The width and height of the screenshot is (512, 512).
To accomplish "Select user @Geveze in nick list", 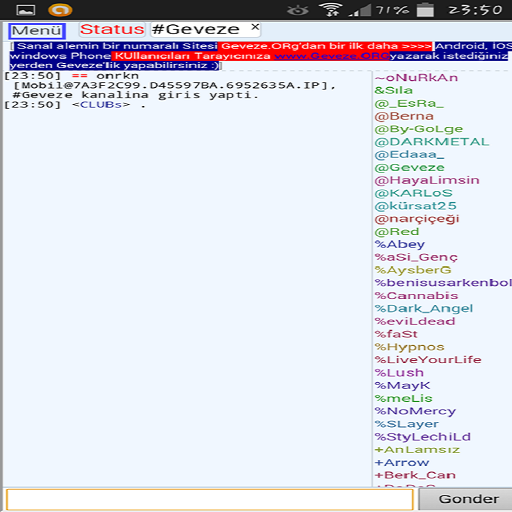I will pyautogui.click(x=409, y=167).
